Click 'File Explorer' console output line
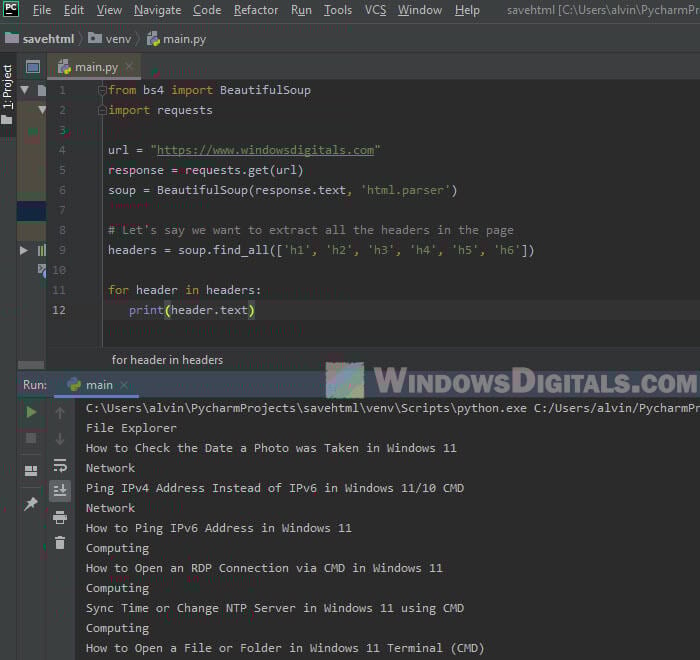 [x=131, y=428]
